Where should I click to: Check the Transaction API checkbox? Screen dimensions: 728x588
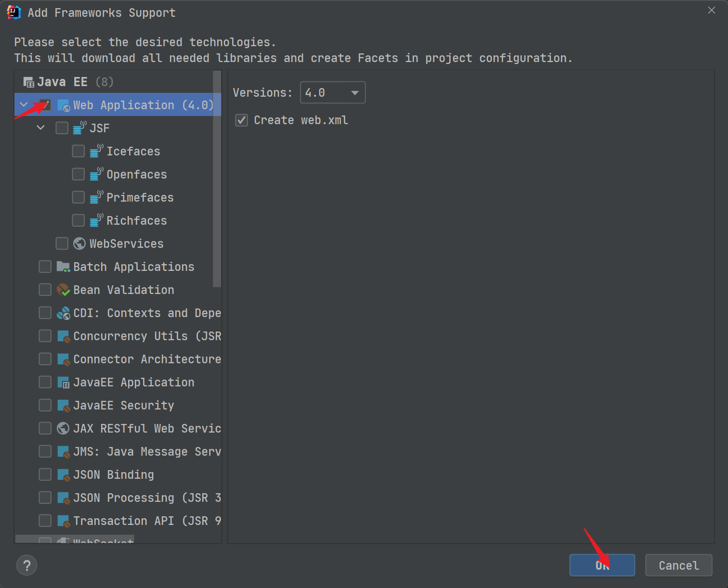click(x=45, y=521)
